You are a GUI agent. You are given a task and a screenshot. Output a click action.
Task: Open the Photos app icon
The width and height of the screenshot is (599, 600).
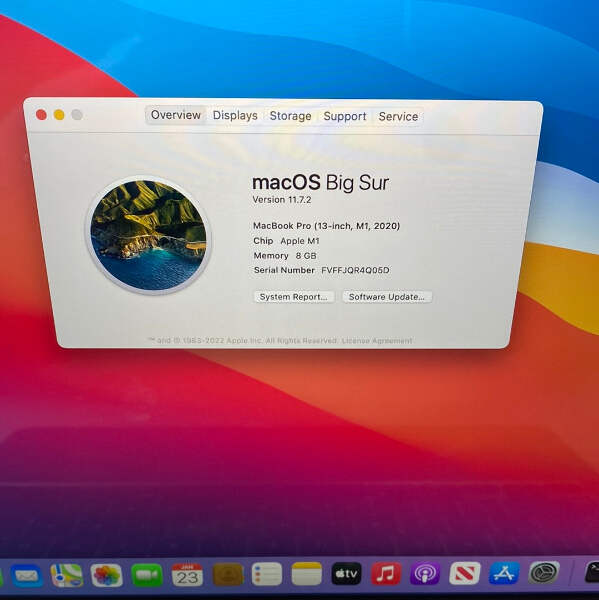point(106,575)
